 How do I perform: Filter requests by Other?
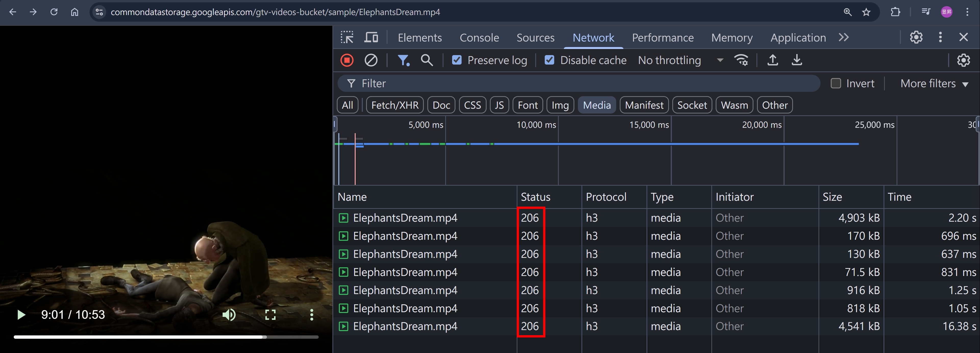coord(775,105)
